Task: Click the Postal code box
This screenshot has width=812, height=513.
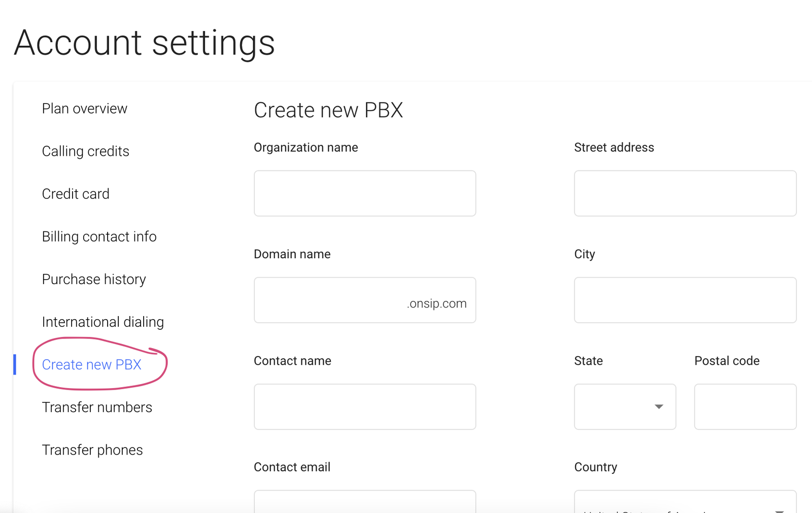Action: pos(745,406)
